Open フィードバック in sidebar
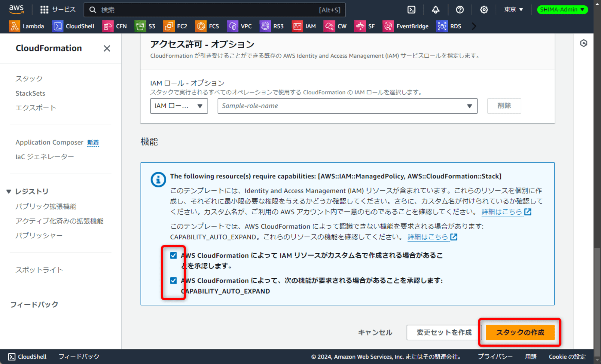The image size is (601, 364). click(34, 304)
